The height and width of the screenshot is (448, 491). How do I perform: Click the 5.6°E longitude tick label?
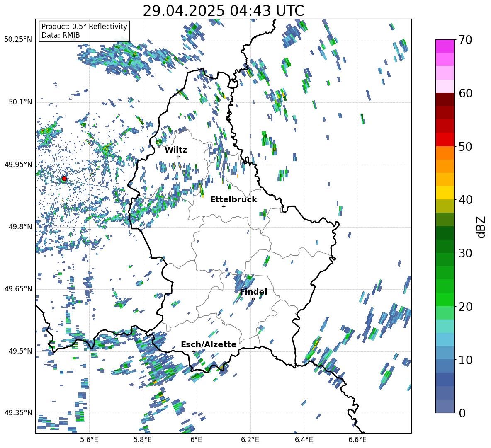[x=89, y=440]
